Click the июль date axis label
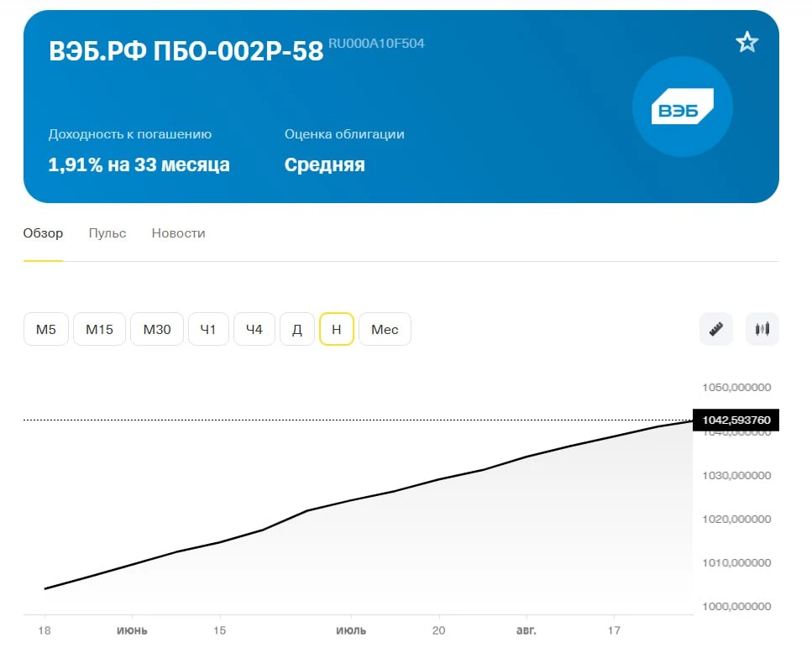The image size is (812, 658). click(351, 630)
